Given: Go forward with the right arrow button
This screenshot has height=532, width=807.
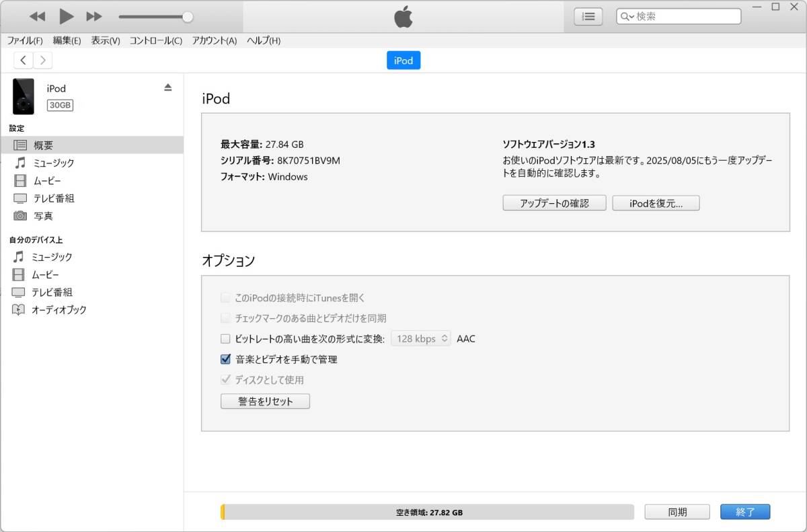Looking at the screenshot, I should pyautogui.click(x=42, y=61).
